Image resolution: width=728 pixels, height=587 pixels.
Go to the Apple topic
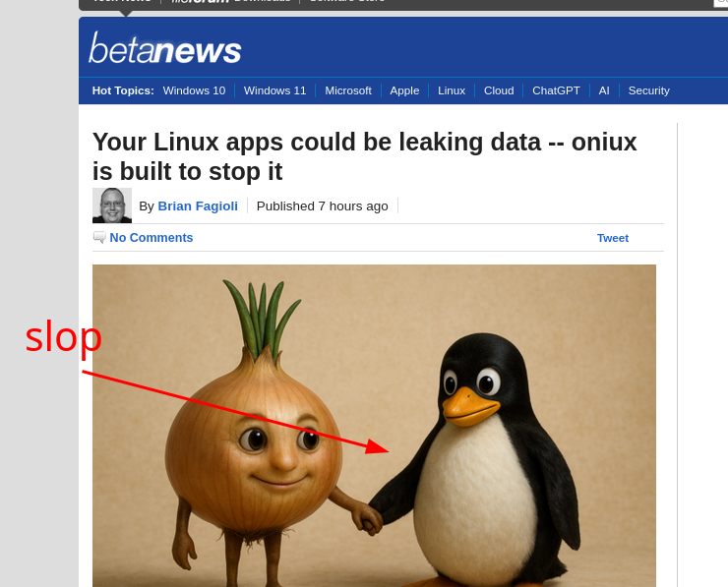[404, 90]
